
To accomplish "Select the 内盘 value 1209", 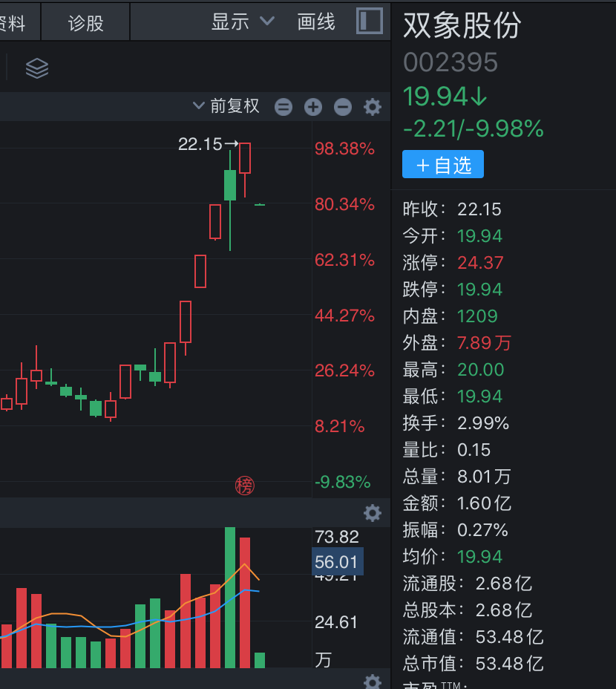I will click(x=477, y=316).
